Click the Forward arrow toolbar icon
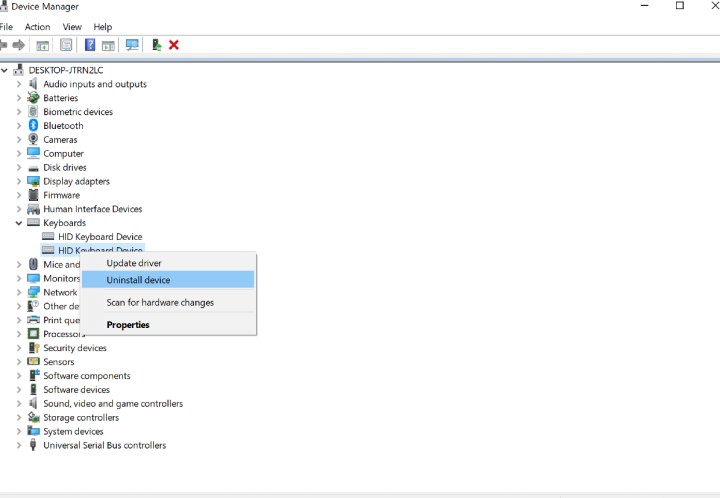This screenshot has width=720, height=498. click(x=19, y=45)
